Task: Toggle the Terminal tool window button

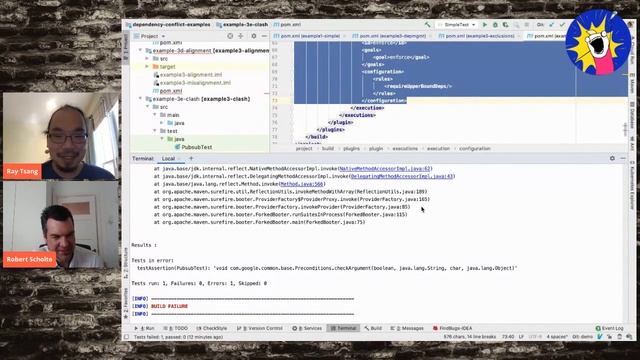Action: coord(343,328)
